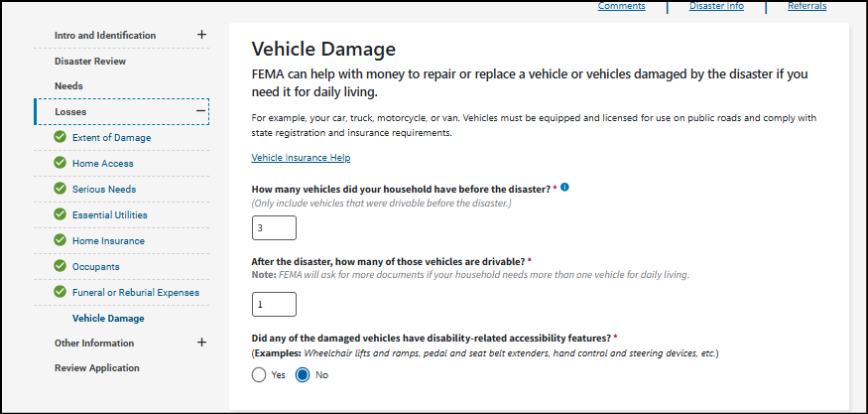Screen dimensions: 868x414
Task: Click the vehicles before disaster input field
Action: pos(274,228)
